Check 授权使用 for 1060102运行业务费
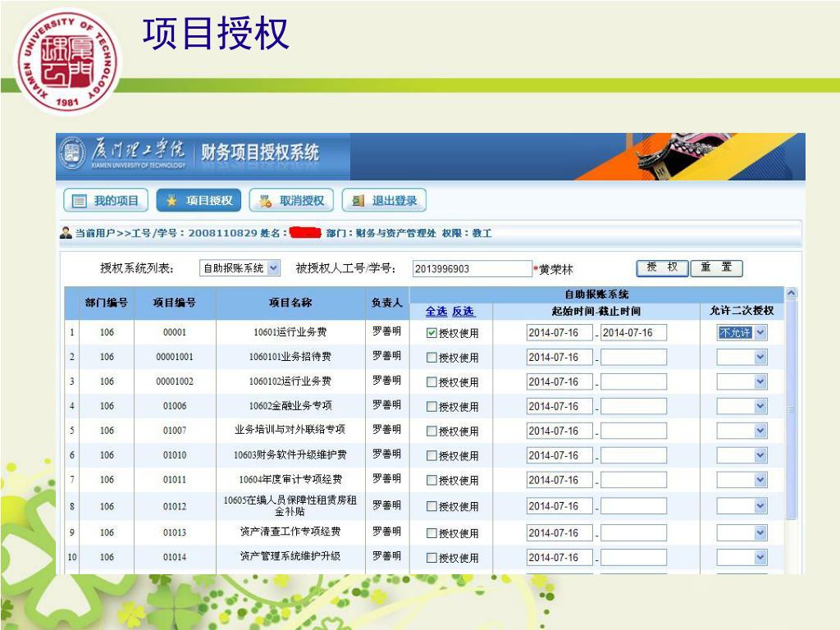Image resolution: width=840 pixels, height=630 pixels. (431, 382)
